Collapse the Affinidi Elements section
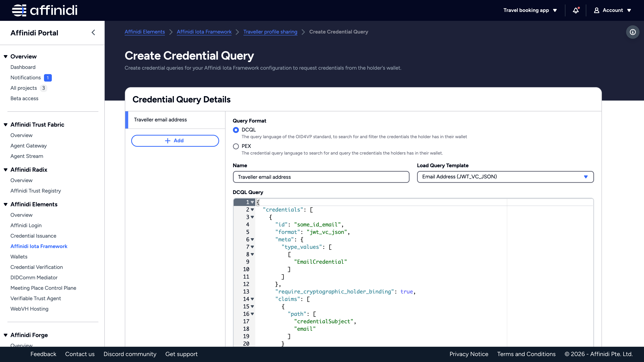This screenshot has height=362, width=644. (x=6, y=204)
